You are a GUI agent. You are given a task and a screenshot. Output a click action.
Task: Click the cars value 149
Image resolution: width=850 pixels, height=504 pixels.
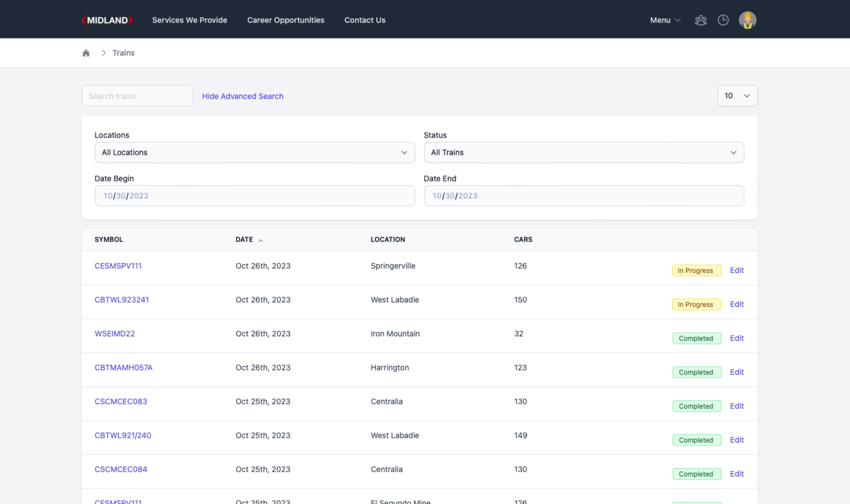pos(520,435)
